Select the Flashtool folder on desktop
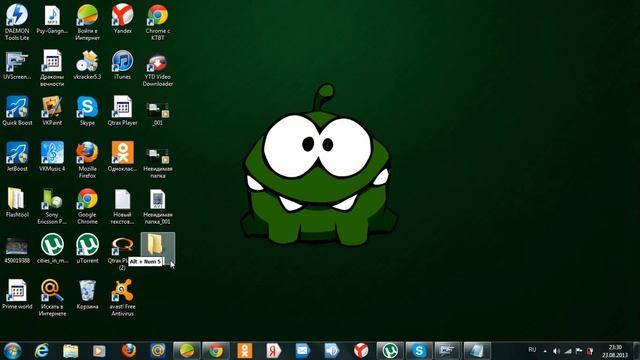The width and height of the screenshot is (640, 360). coord(17,202)
